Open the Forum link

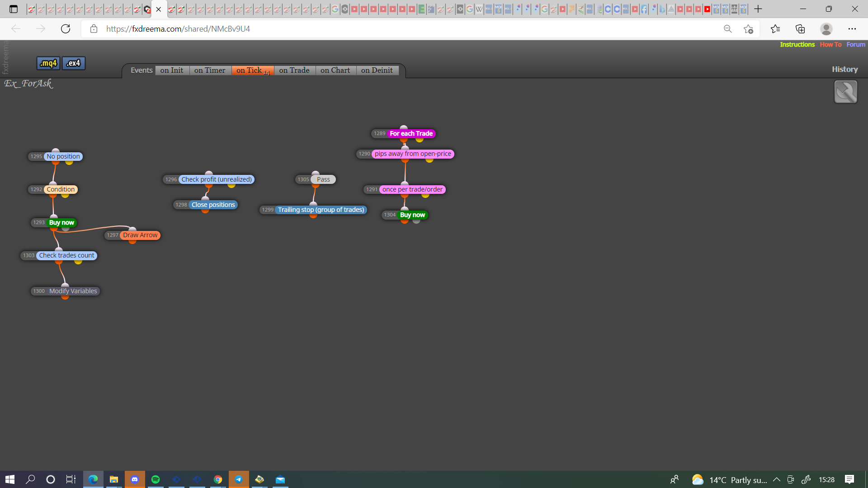pyautogui.click(x=856, y=44)
